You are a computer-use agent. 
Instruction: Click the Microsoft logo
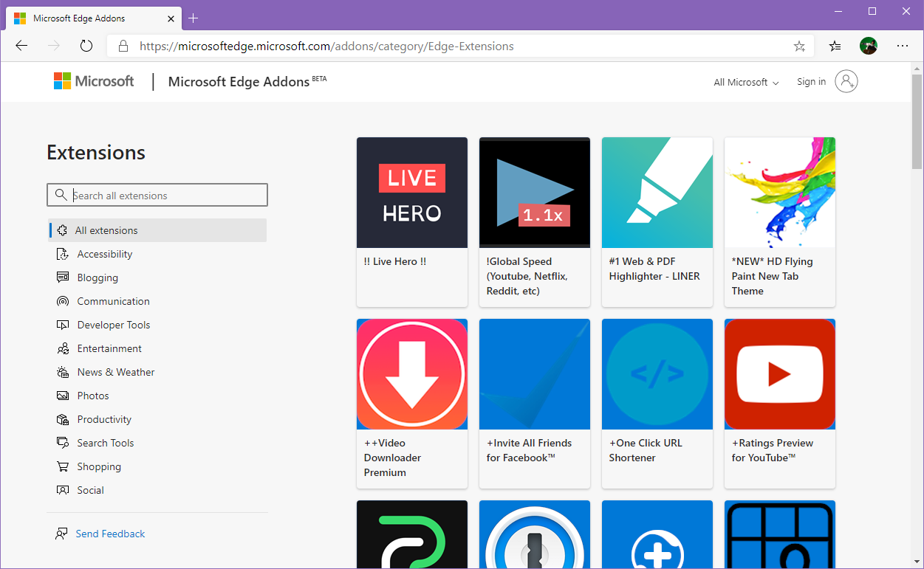pos(94,81)
